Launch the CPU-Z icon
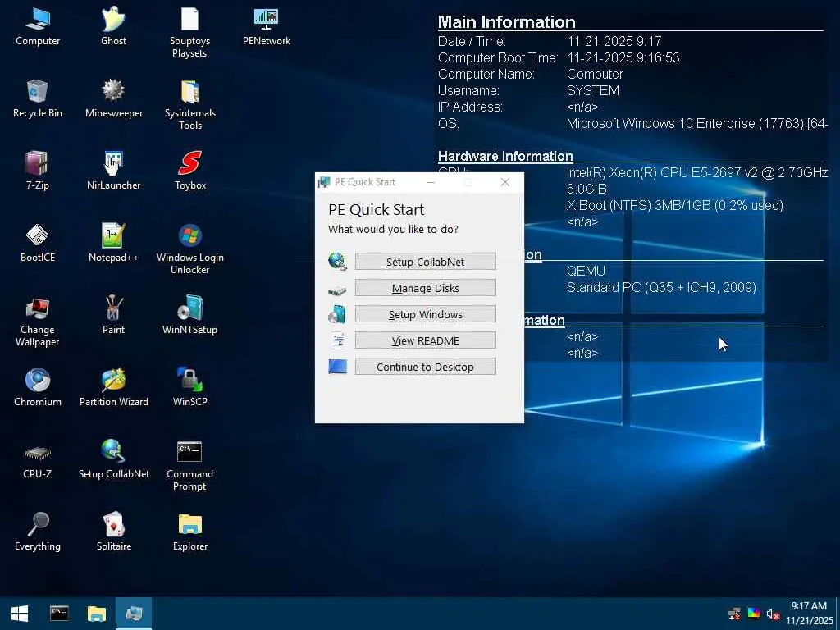 pos(38,459)
